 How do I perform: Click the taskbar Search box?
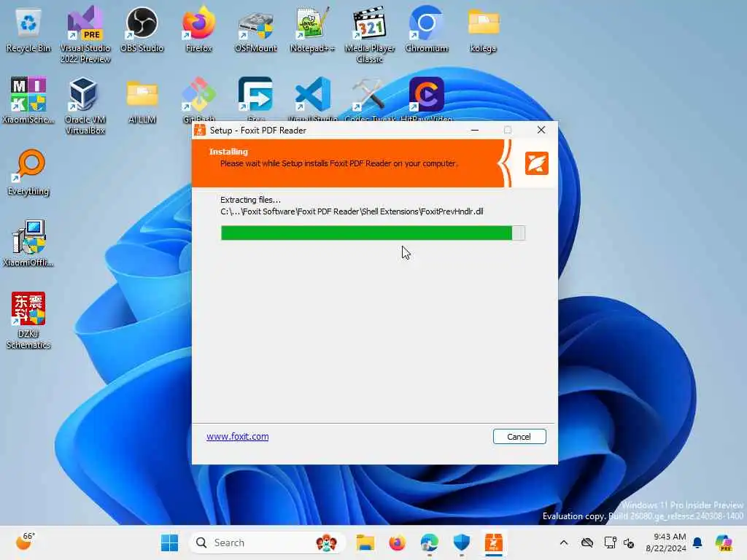[267, 542]
